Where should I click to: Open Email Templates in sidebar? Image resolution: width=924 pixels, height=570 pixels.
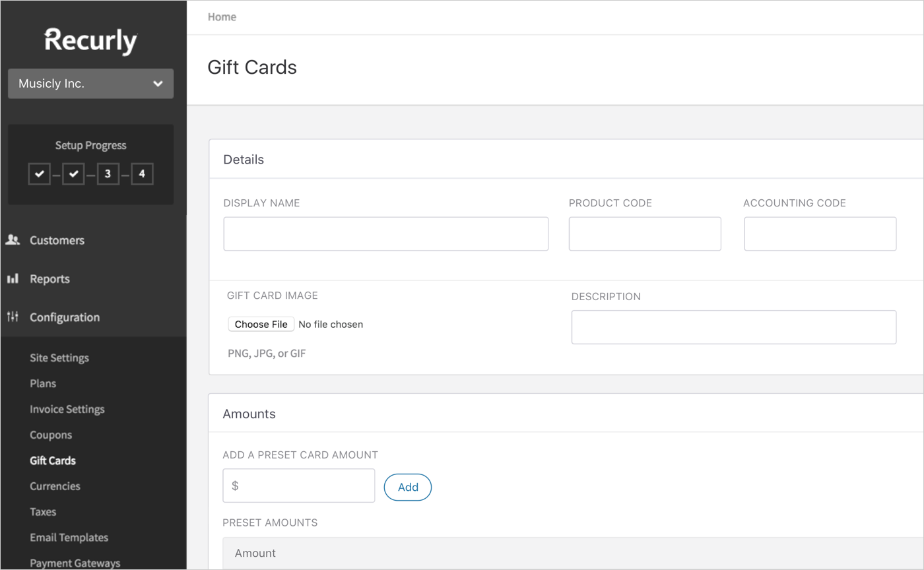pos(69,538)
